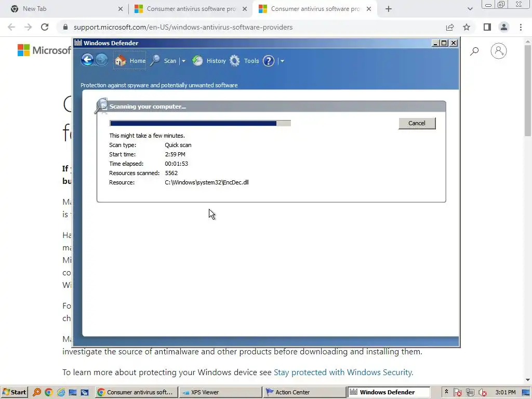Open the search icon in quick launch
Viewport: 532px width, 399px height.
(37, 392)
